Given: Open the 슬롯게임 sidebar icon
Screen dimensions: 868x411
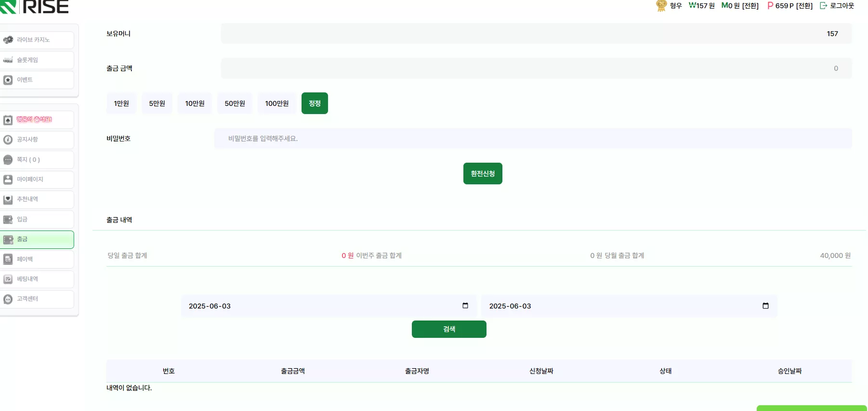Looking at the screenshot, I should click(8, 60).
